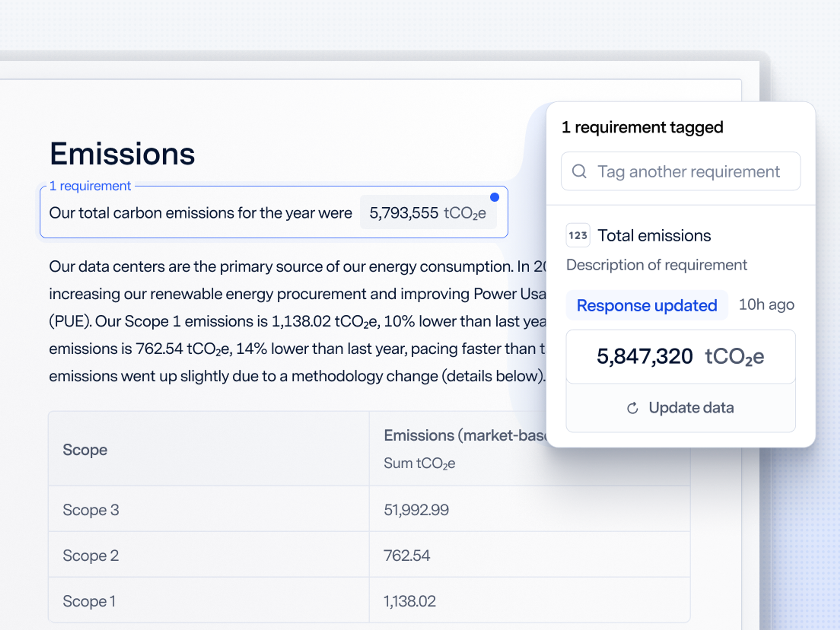The image size is (840, 630).
Task: Click the 1 requirement tagged heading
Action: pyautogui.click(x=642, y=127)
